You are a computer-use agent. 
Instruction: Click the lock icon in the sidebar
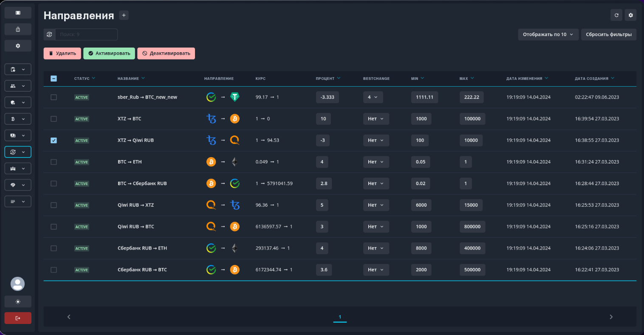tap(18, 29)
